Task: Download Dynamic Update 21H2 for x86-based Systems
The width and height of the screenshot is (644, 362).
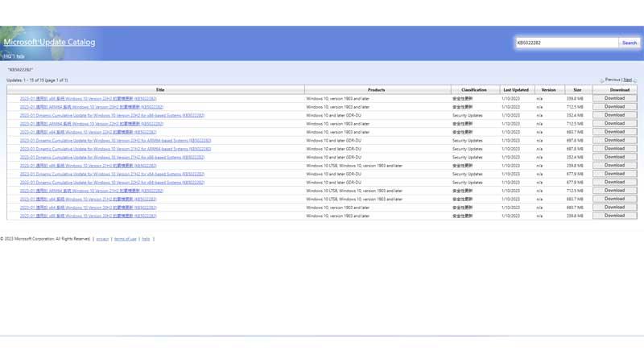Action: pos(614,157)
